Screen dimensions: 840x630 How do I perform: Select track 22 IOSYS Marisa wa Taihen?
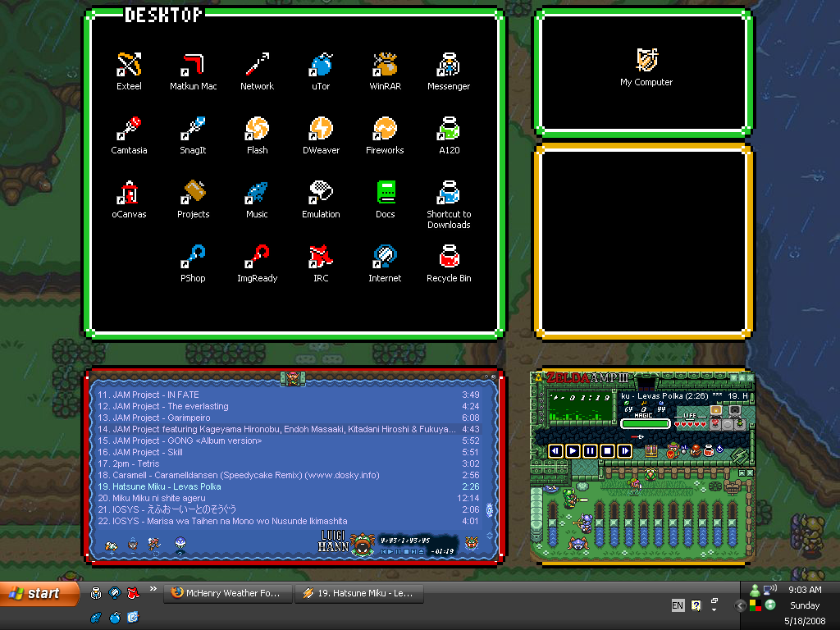point(288,521)
